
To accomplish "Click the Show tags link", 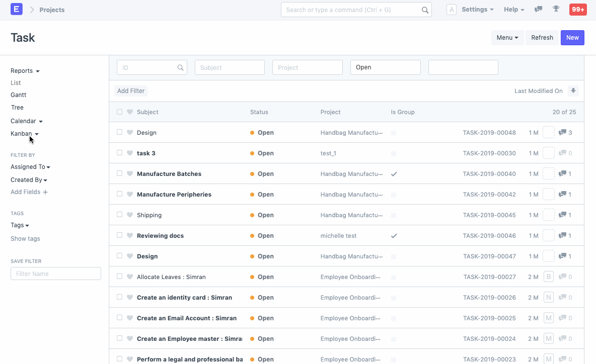I will point(25,238).
